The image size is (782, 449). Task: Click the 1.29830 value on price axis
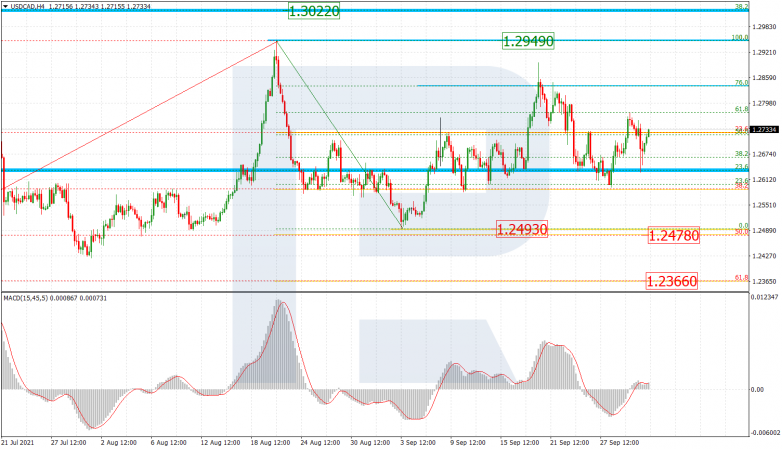click(766, 27)
